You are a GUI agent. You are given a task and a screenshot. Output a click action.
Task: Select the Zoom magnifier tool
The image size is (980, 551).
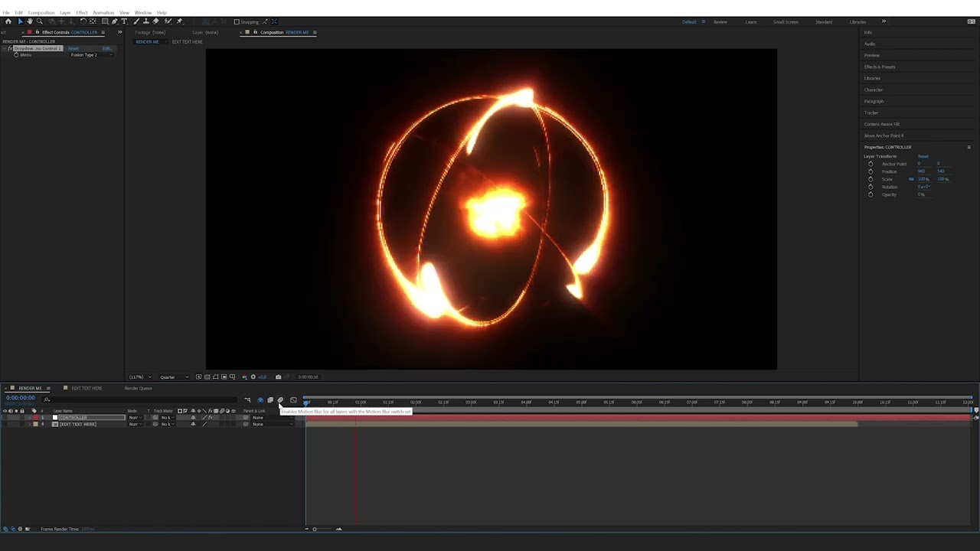(40, 21)
